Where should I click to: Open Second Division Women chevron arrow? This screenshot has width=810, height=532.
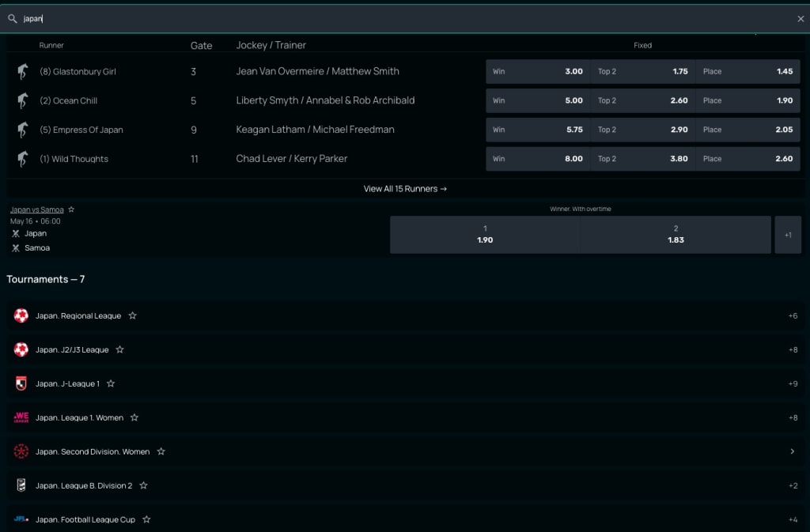(x=793, y=451)
